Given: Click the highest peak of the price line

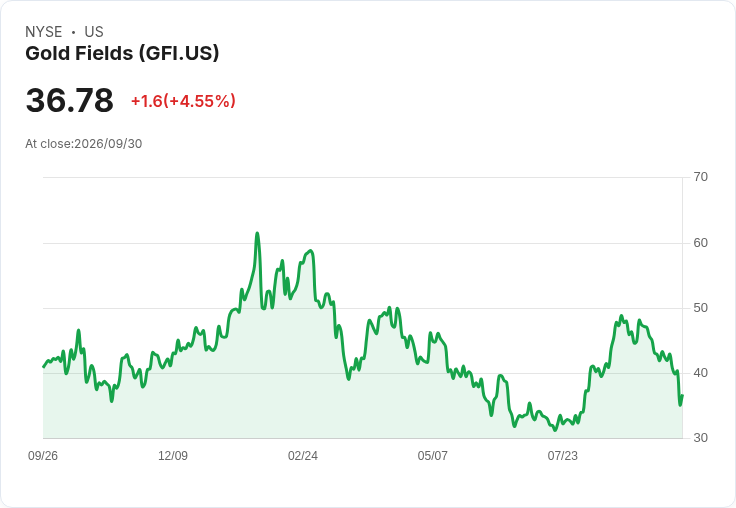Looking at the screenshot, I should pyautogui.click(x=257, y=233).
